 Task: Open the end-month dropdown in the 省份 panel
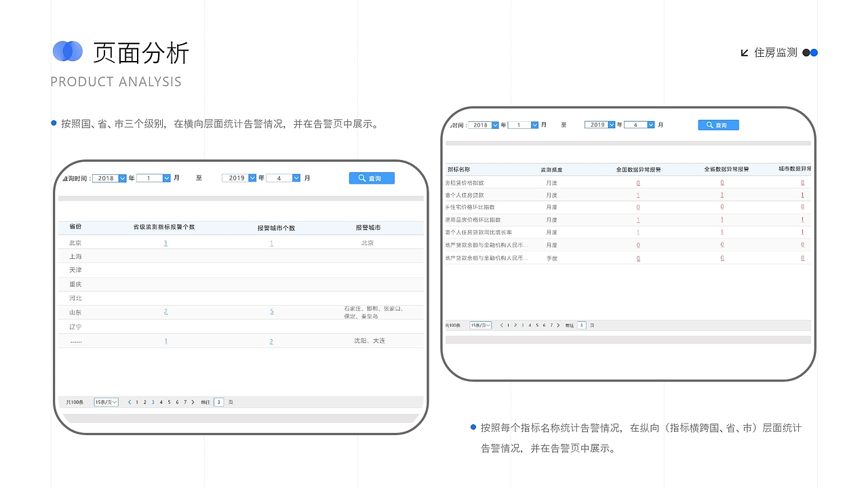pos(283,178)
